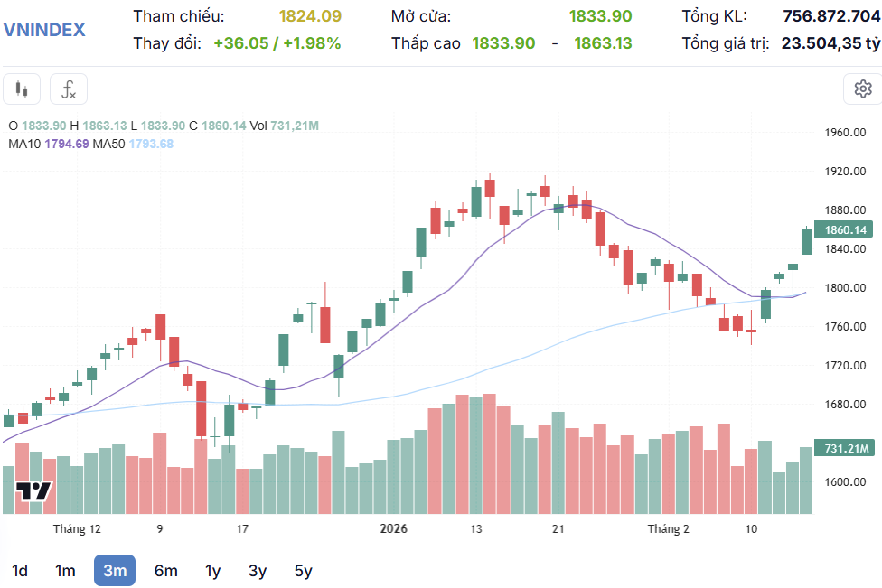Click the TradingView logo on chart

pos(34,491)
